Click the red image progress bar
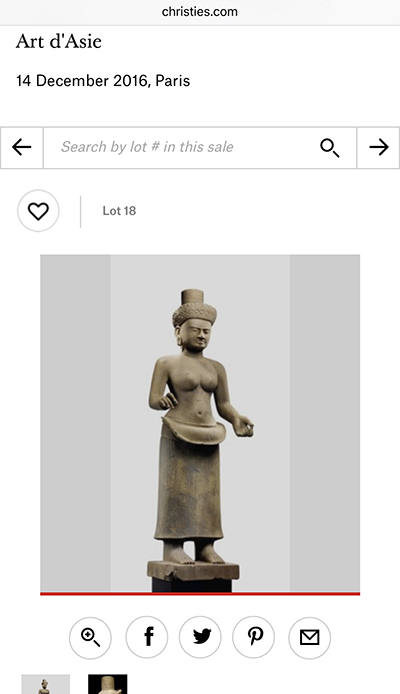400x694 pixels. coord(200,594)
